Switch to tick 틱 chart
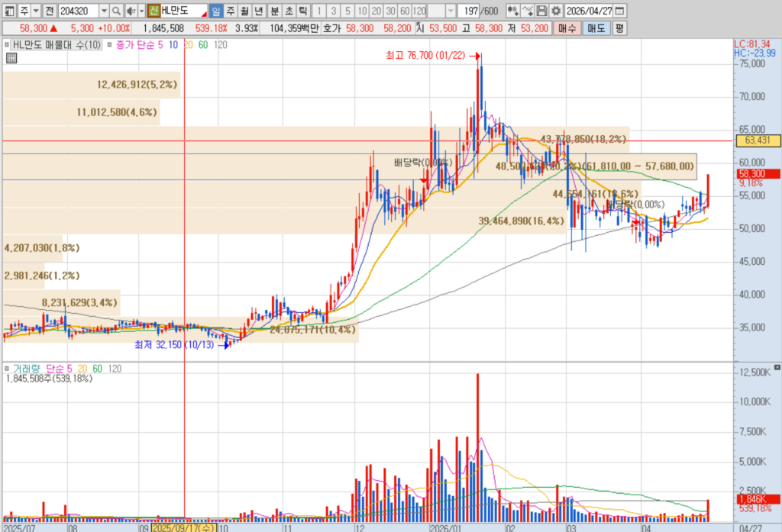782x532 pixels. [302, 11]
